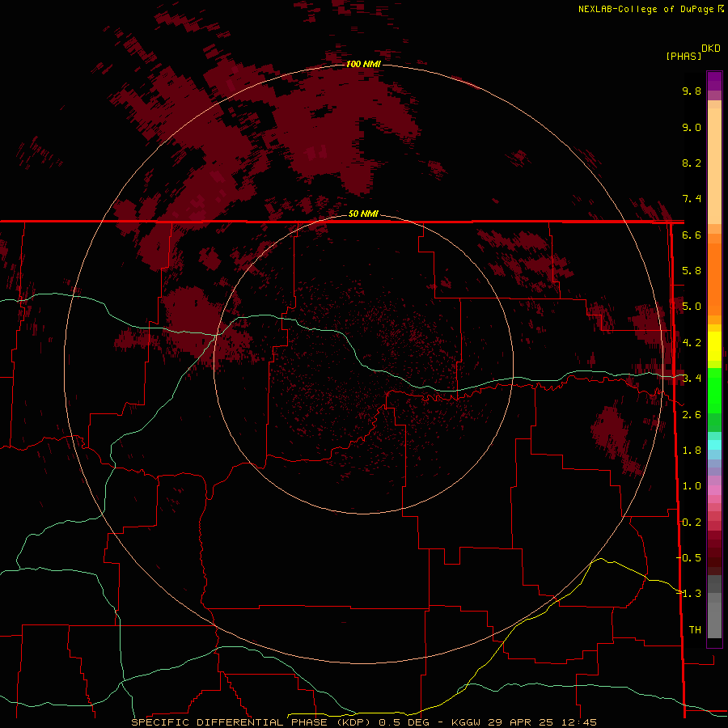Viewport: 728px width, 728px height.
Task: Click the 3.4 value on color scale
Action: pos(692,379)
